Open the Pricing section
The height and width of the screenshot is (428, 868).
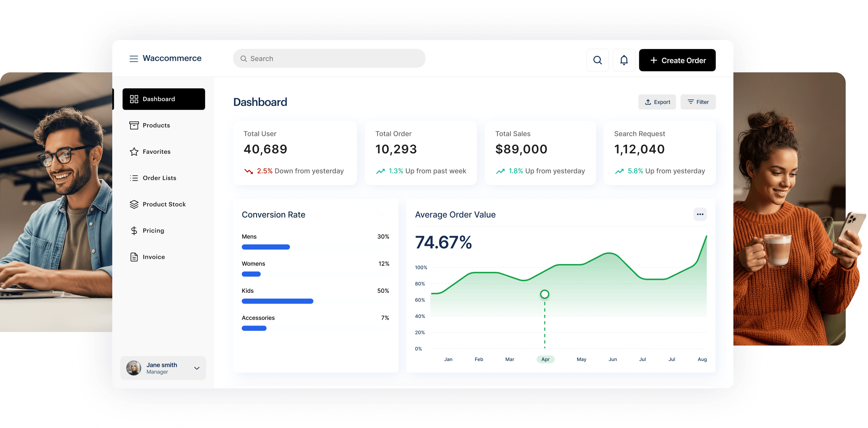coord(153,230)
